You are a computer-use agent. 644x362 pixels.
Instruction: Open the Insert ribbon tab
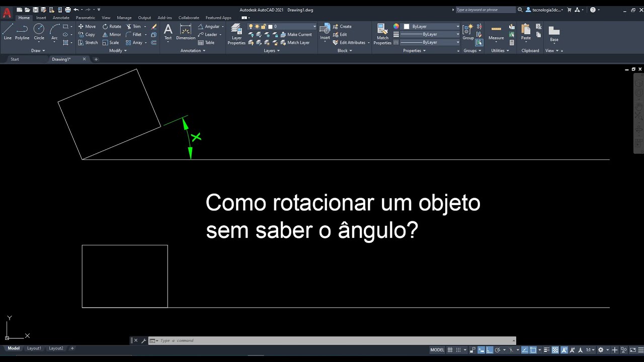[41, 18]
